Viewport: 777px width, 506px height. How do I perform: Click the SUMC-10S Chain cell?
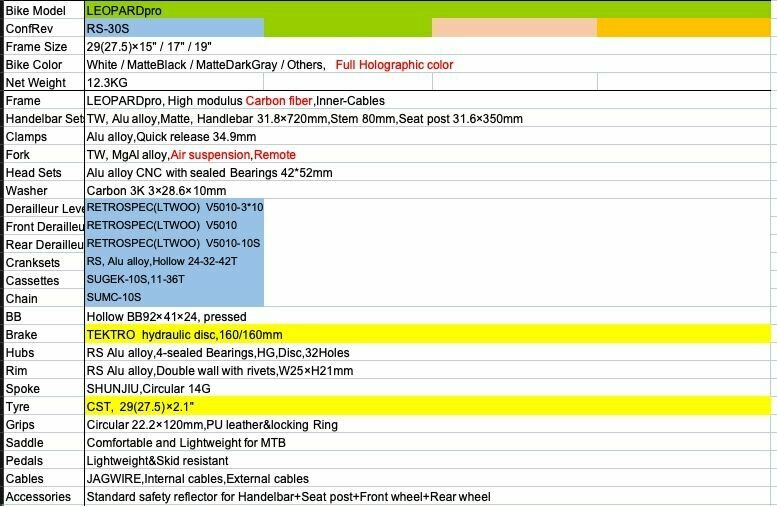click(174, 297)
